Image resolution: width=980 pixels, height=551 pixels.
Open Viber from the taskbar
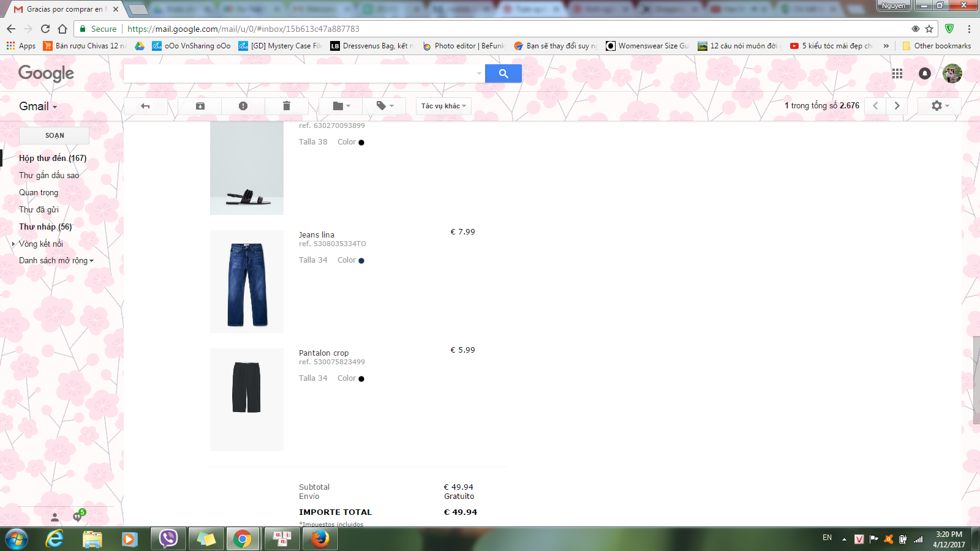pyautogui.click(x=168, y=539)
